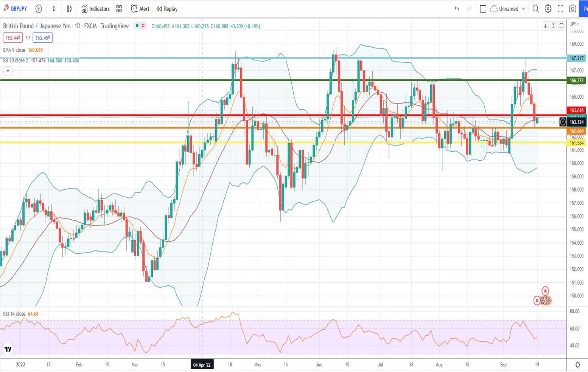Screen dimensions: 588x372
Task: Enter fullscreen mode
Action: [560, 9]
